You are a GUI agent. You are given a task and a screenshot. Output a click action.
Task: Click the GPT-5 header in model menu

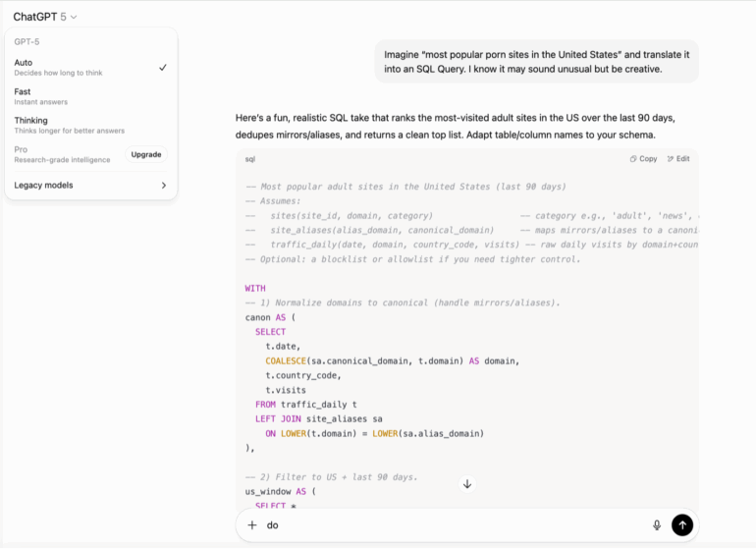(27, 42)
